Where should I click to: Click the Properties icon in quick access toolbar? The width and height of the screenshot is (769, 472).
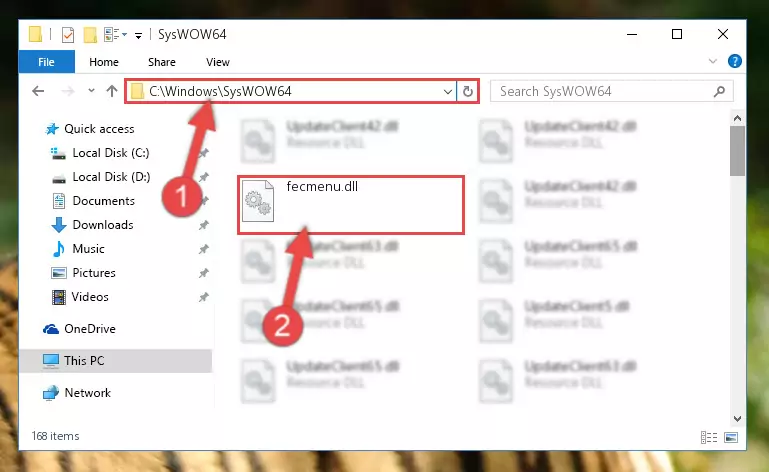coord(68,35)
